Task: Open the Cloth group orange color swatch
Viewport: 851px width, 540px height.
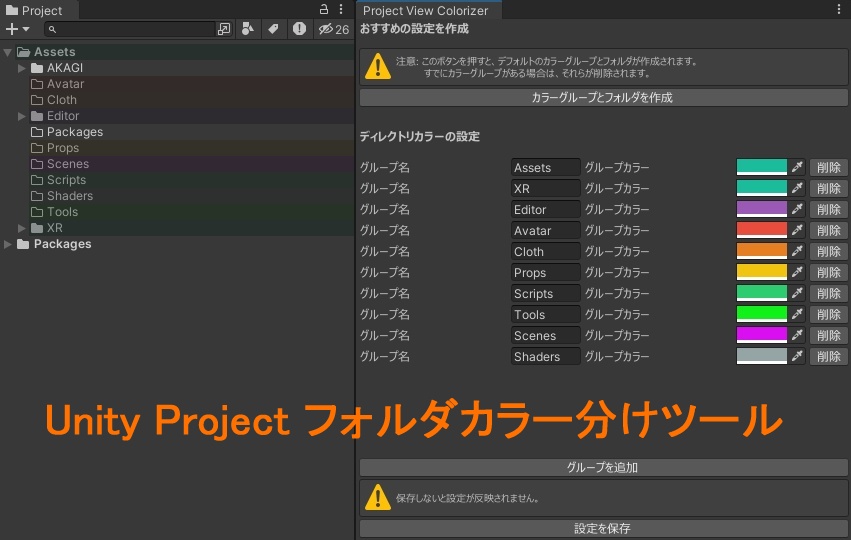Action: (761, 251)
